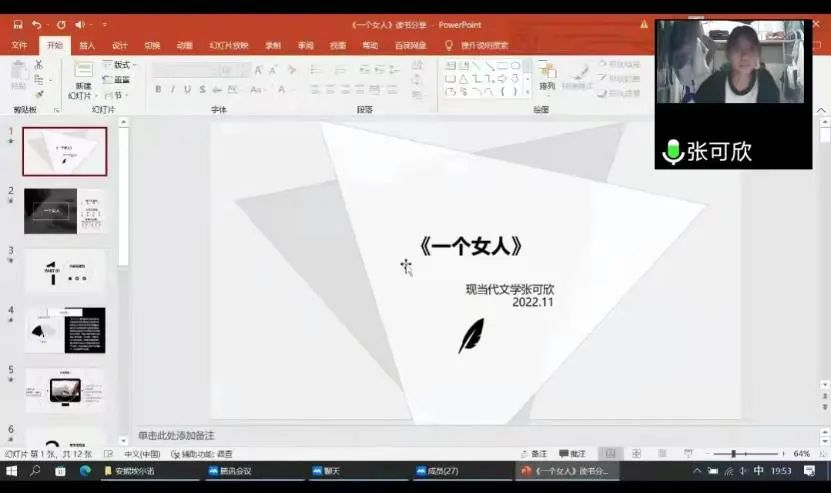Expand the shapes gallery more arrow

[x=528, y=91]
